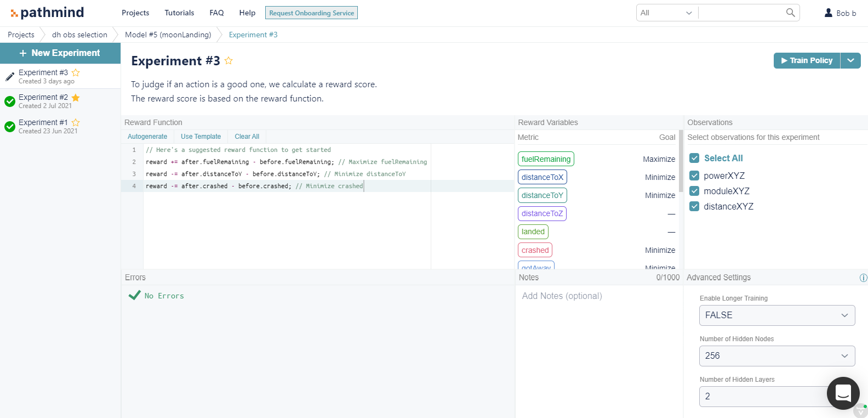Screen dimensions: 868x418
Task: Click the Reward Variables scrollbar
Action: coord(681,162)
